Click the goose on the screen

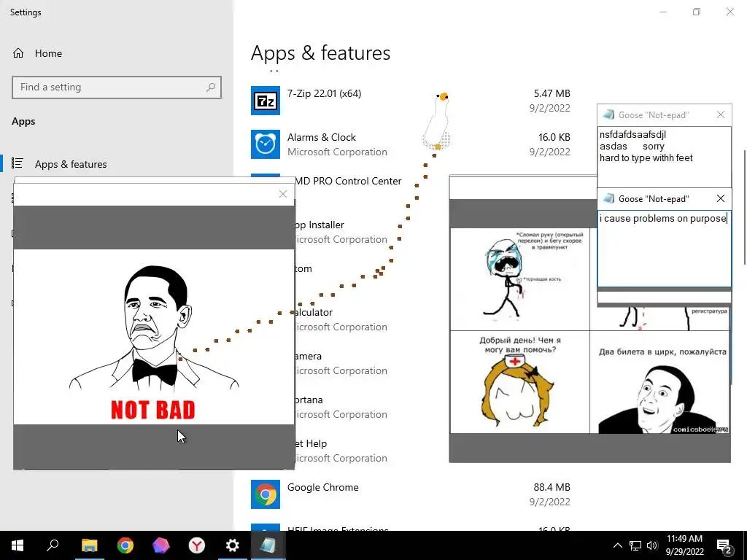point(438,121)
